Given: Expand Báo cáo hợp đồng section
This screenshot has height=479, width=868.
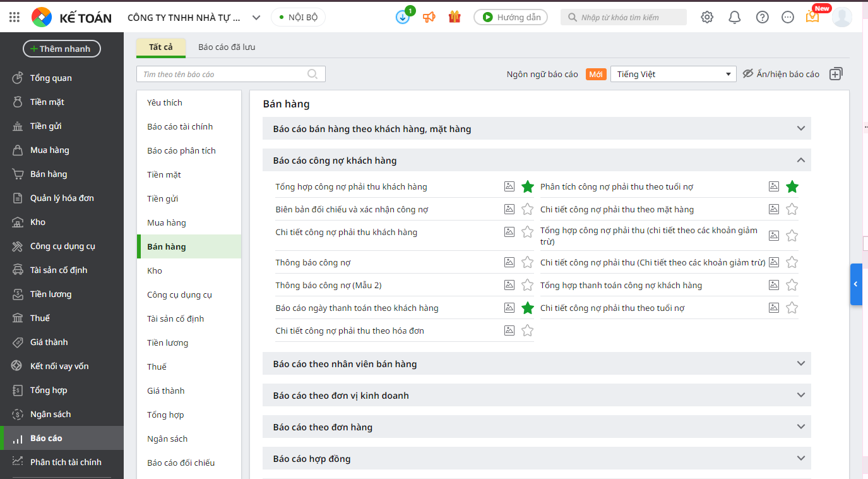Looking at the screenshot, I should (x=537, y=459).
